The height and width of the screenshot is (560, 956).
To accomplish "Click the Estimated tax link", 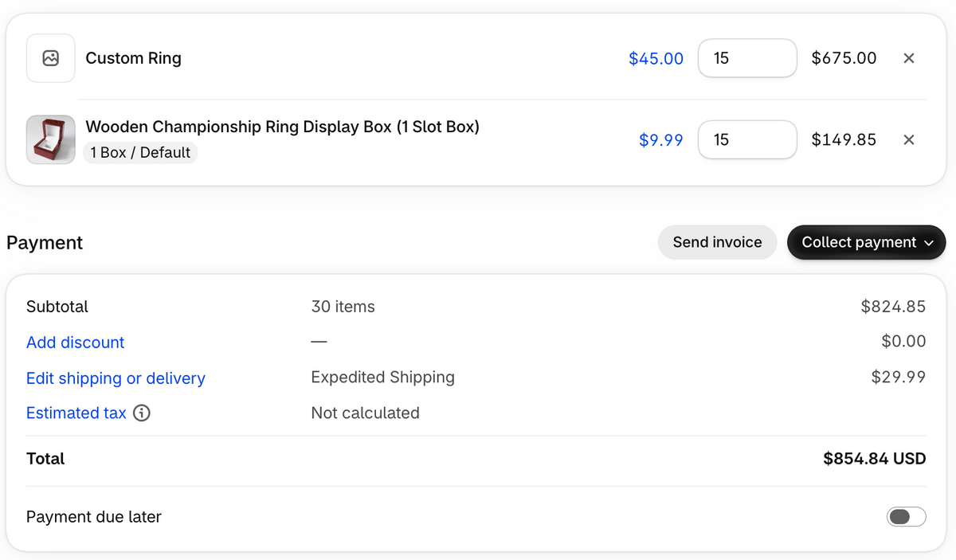I will point(76,413).
